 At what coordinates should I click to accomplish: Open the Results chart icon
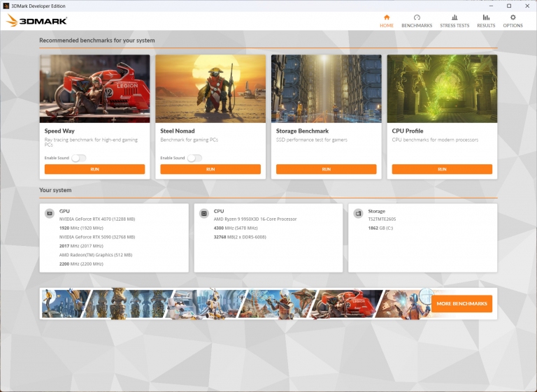486,17
